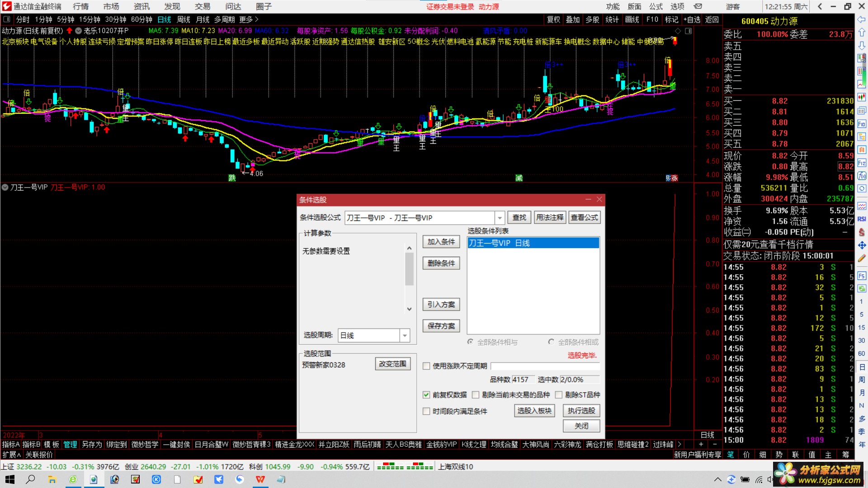The height and width of the screenshot is (488, 868).
Task: Click the wave line indicator icon in sidebar
Action: pyautogui.click(x=862, y=206)
